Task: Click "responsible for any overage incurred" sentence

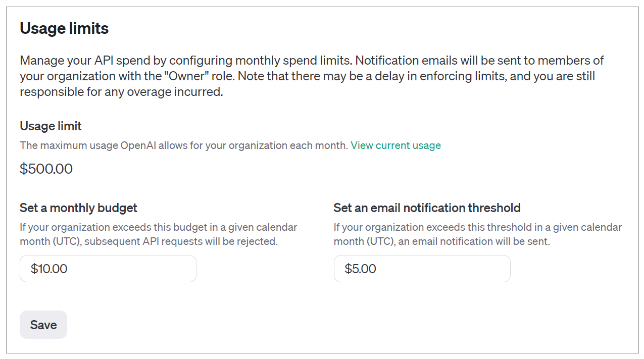Action: 121,92
